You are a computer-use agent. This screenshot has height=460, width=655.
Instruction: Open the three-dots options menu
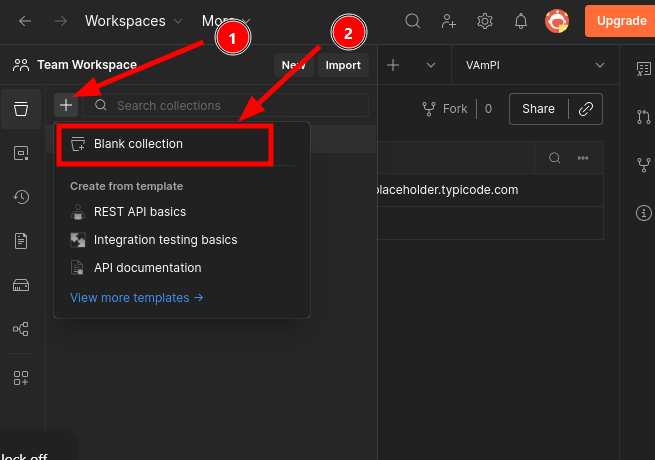pos(583,158)
